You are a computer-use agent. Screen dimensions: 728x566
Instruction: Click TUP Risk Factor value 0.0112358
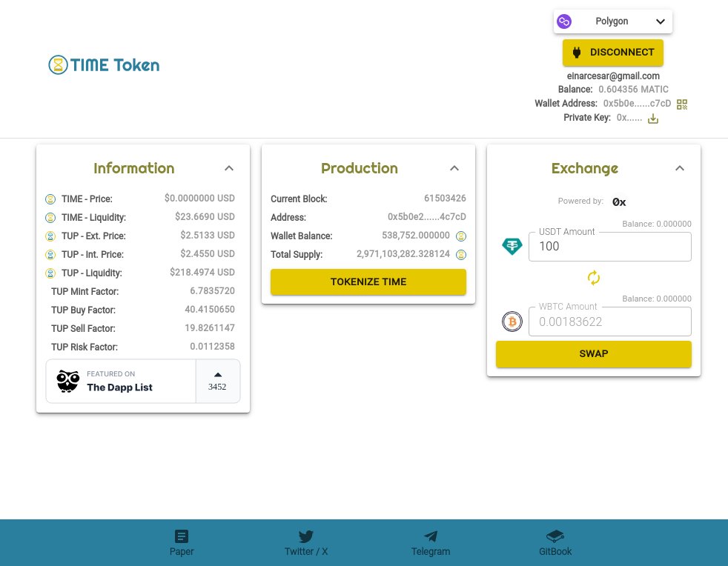212,347
